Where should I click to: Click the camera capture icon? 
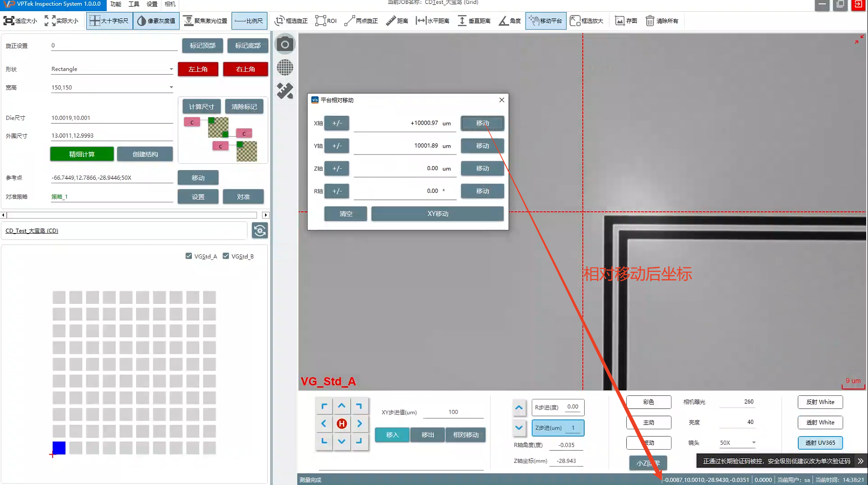tap(285, 45)
